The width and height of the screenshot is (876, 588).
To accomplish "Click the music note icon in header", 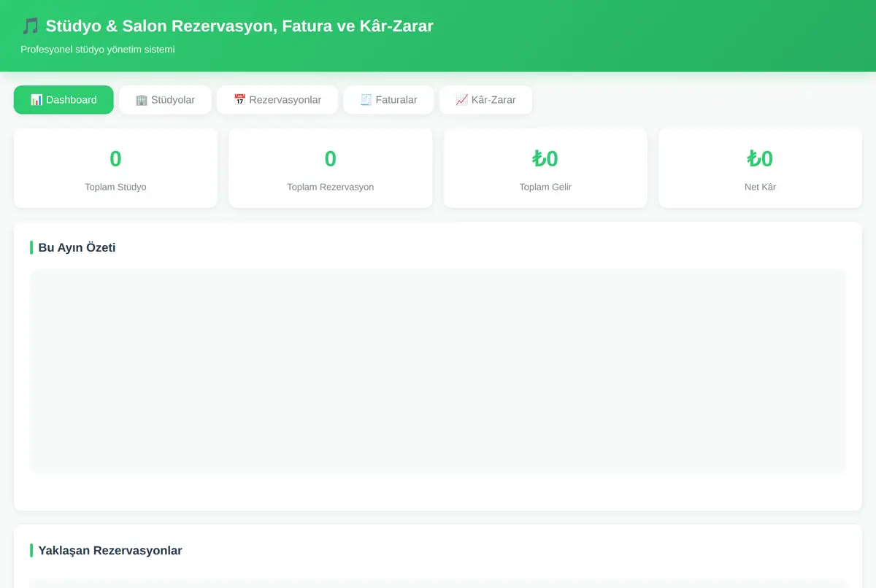I will (x=30, y=26).
